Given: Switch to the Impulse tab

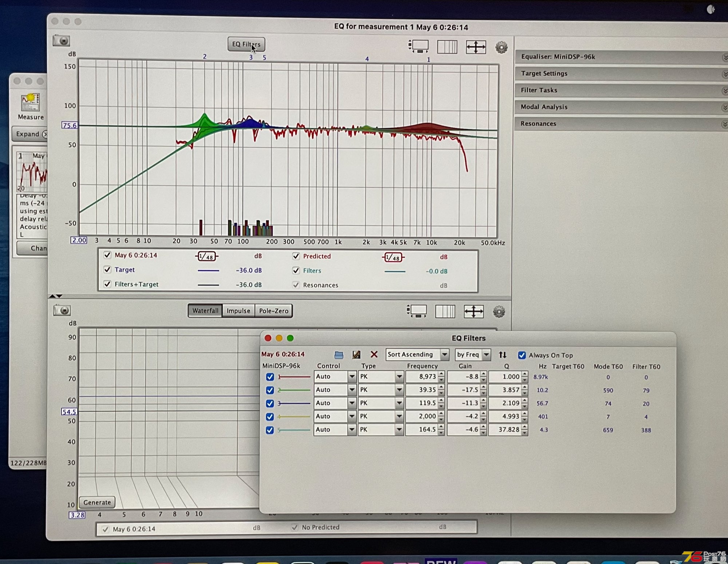Looking at the screenshot, I should (238, 311).
